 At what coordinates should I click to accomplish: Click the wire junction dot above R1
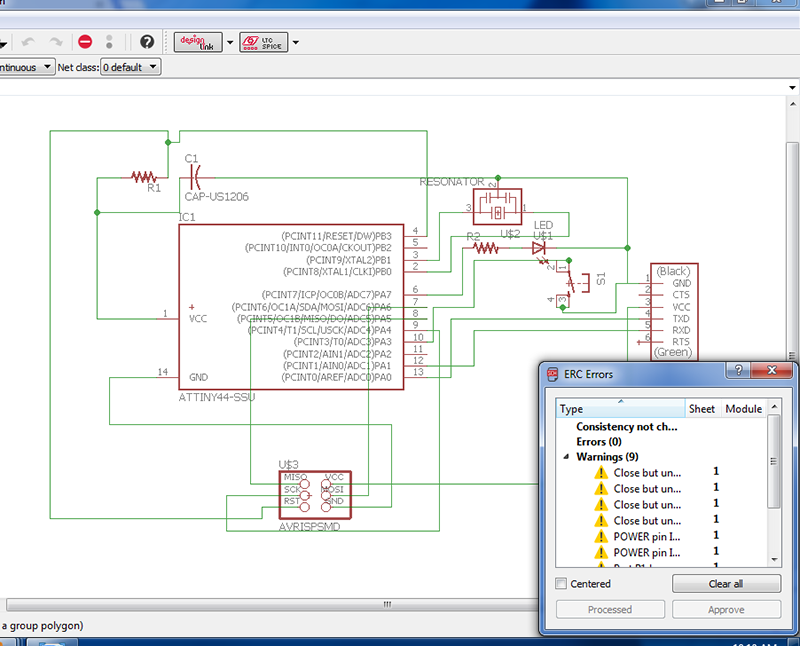tap(168, 142)
